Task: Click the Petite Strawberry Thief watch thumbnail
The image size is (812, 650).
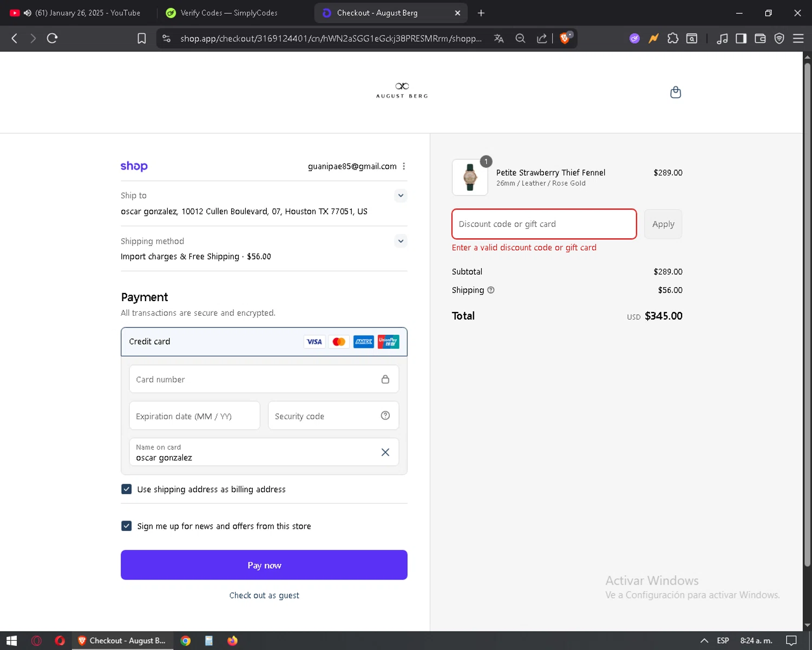Action: (x=470, y=177)
